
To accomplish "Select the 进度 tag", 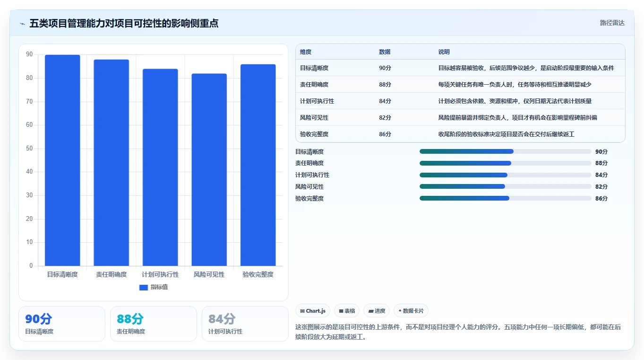I will pos(377,311).
